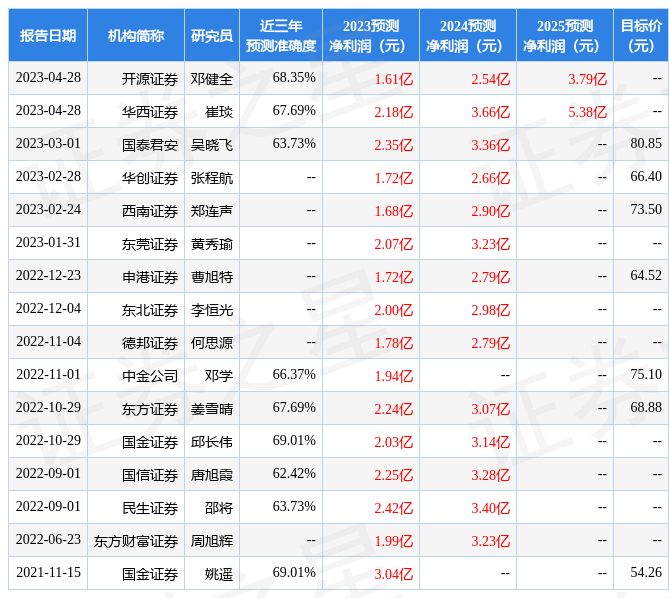Click 2024 profit value 3.40亿
The image size is (669, 598).
pos(490,508)
